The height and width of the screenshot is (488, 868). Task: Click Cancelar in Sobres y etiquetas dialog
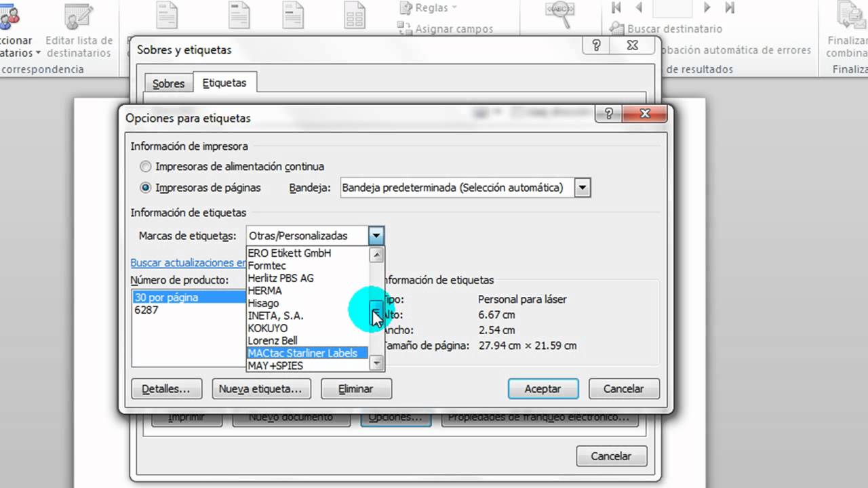pos(611,456)
